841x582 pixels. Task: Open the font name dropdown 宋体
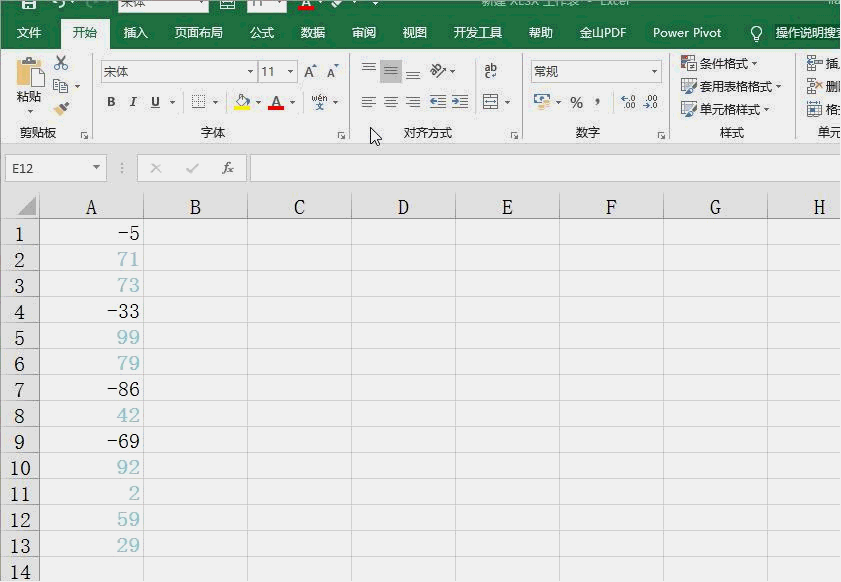[250, 72]
